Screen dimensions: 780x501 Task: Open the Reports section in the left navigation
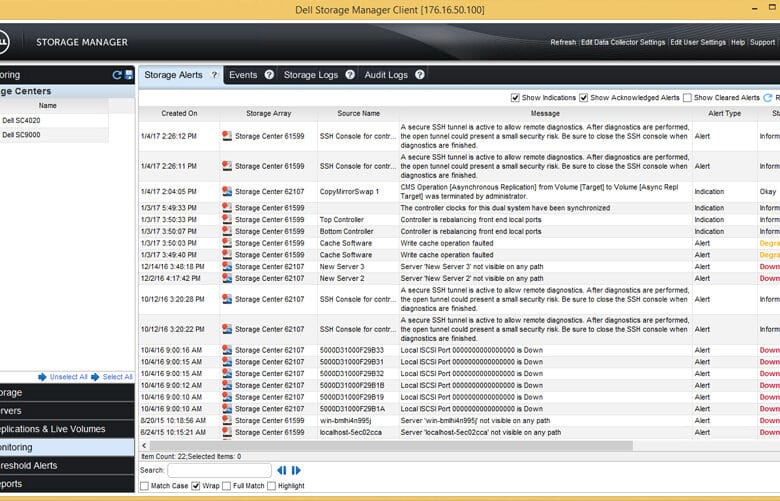tap(67, 484)
